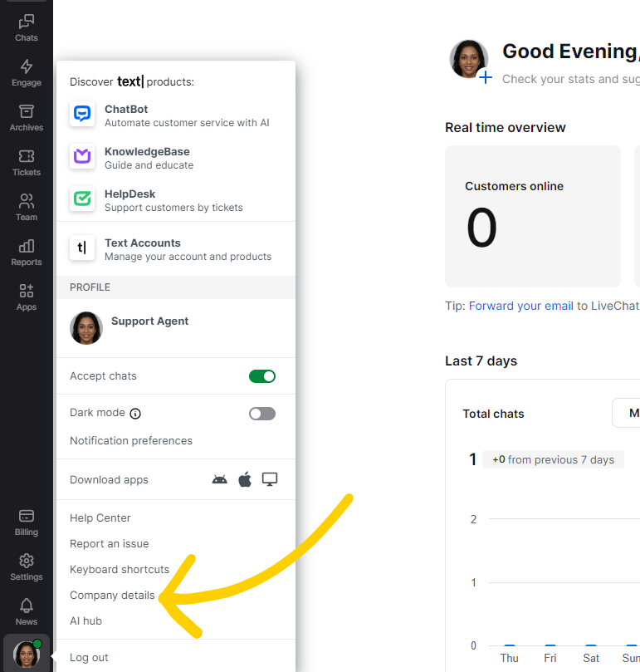Viewport: 640px width, 672px height.
Task: Click the plus icon on dashboard avatar
Action: [x=486, y=78]
